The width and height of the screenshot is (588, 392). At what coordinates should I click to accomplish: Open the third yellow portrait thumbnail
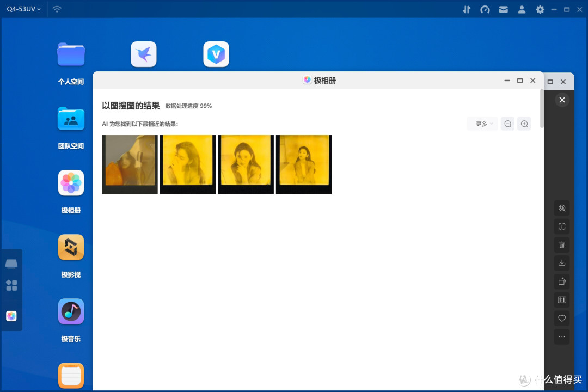246,164
